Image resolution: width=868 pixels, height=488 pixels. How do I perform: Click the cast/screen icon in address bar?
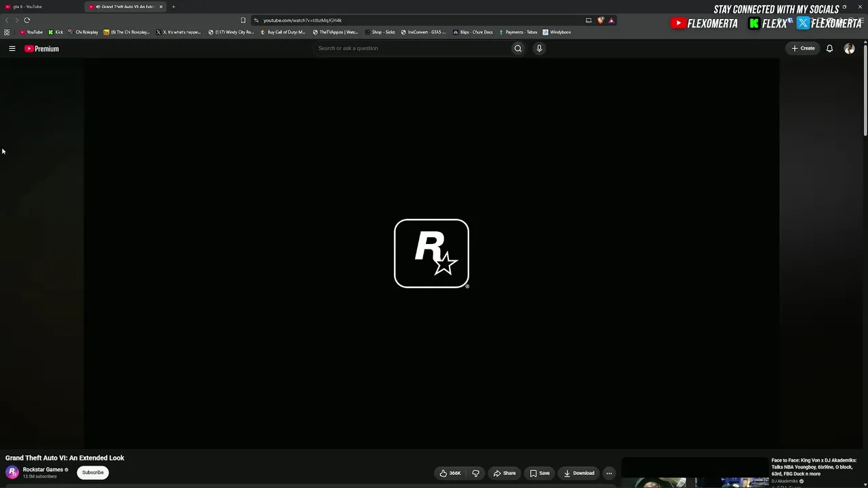(589, 20)
